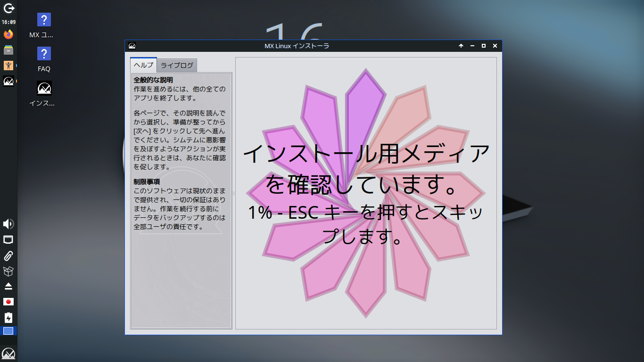644x362 pixels.
Task: Click the up-arrow button in installer title bar
Action: [x=461, y=46]
